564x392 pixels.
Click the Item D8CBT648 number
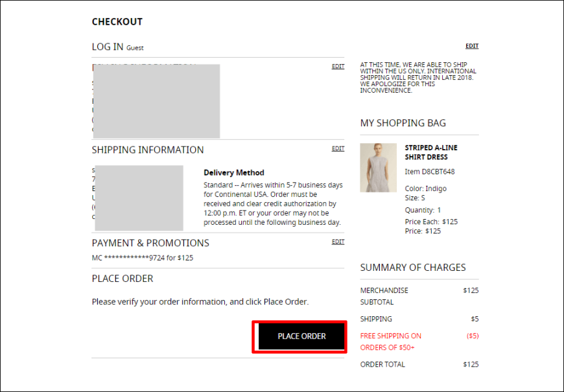429,172
